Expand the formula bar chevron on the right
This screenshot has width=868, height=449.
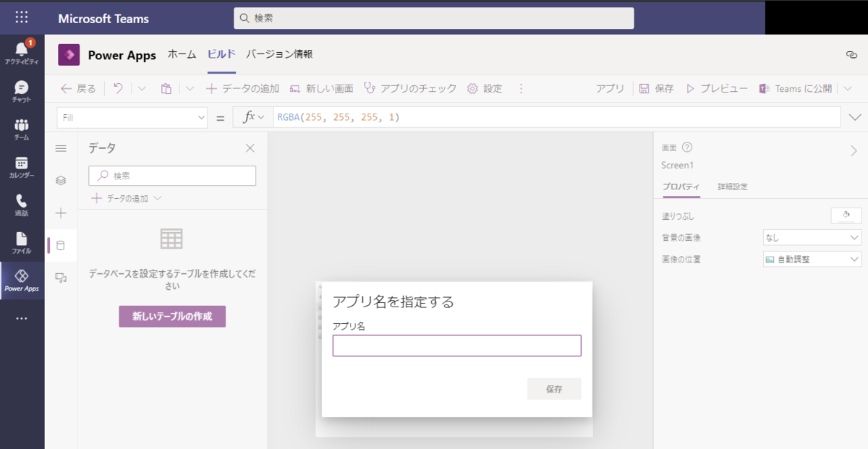[x=855, y=116]
